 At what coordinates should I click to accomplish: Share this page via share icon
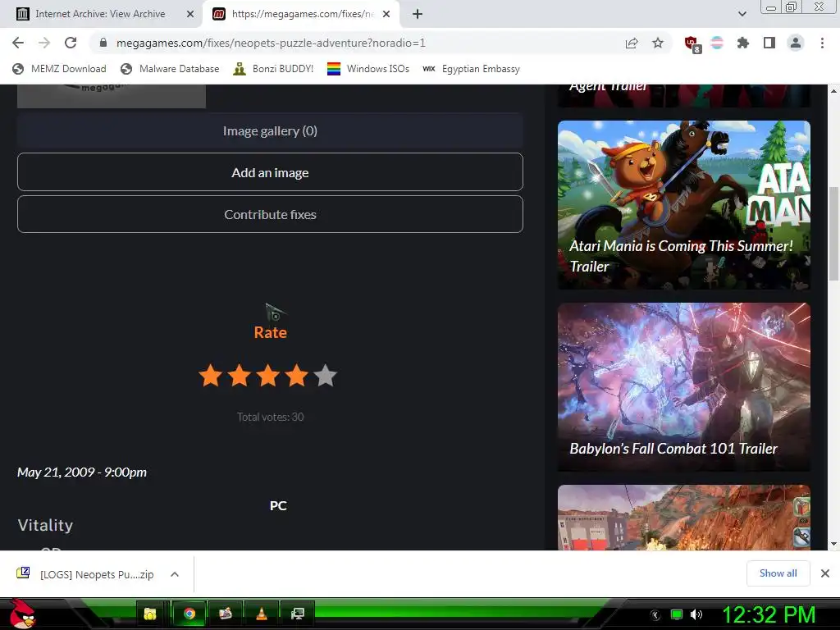tap(632, 43)
